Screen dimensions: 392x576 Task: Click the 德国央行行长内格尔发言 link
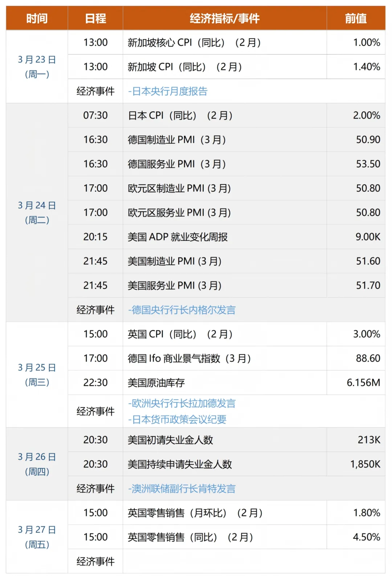182,310
